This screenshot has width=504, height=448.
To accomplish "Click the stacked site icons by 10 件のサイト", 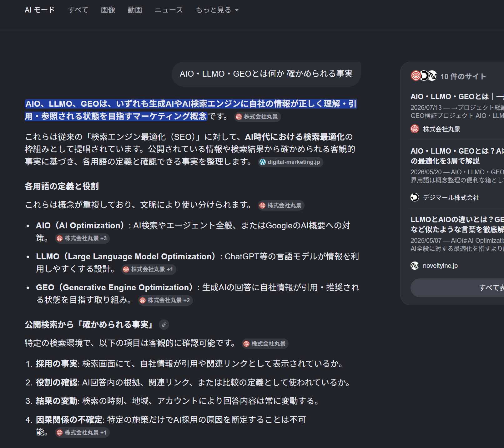I will [424, 76].
